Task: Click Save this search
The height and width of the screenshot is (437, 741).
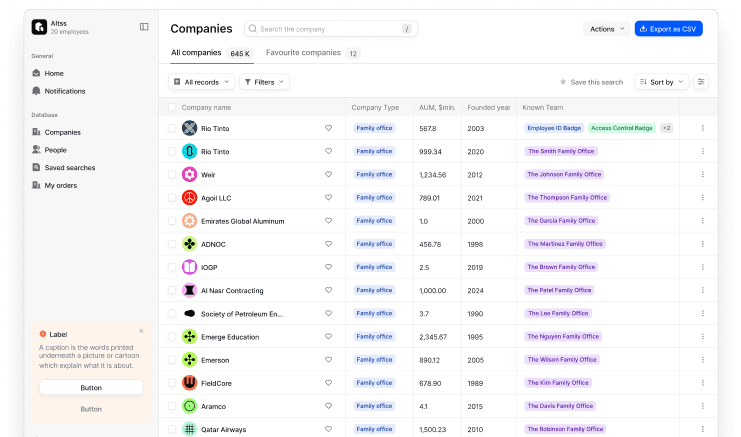Action: coord(591,82)
